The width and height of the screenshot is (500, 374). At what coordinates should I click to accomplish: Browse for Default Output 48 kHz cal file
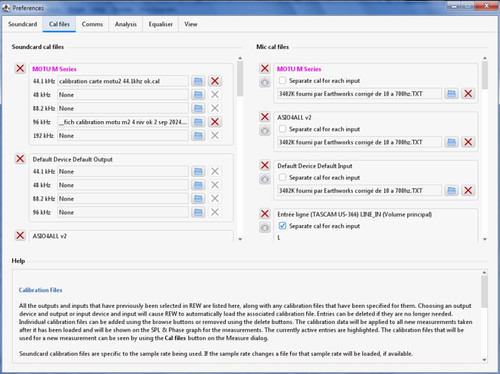point(198,185)
